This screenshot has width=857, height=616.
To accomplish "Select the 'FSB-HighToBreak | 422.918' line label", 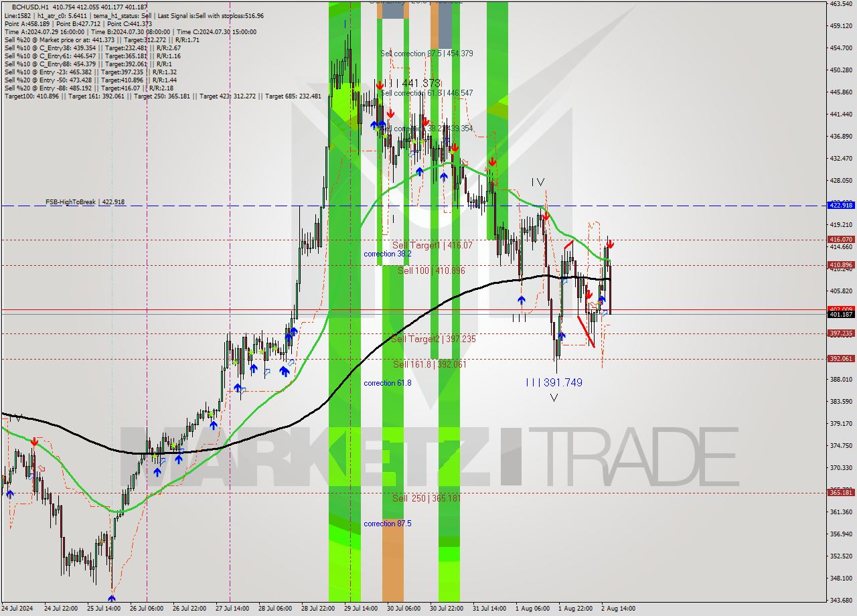I will 85,202.
